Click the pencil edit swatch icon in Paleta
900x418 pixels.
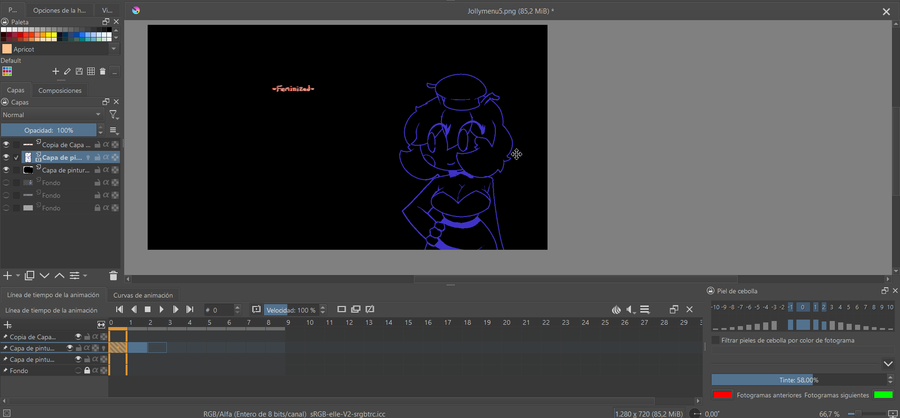67,71
